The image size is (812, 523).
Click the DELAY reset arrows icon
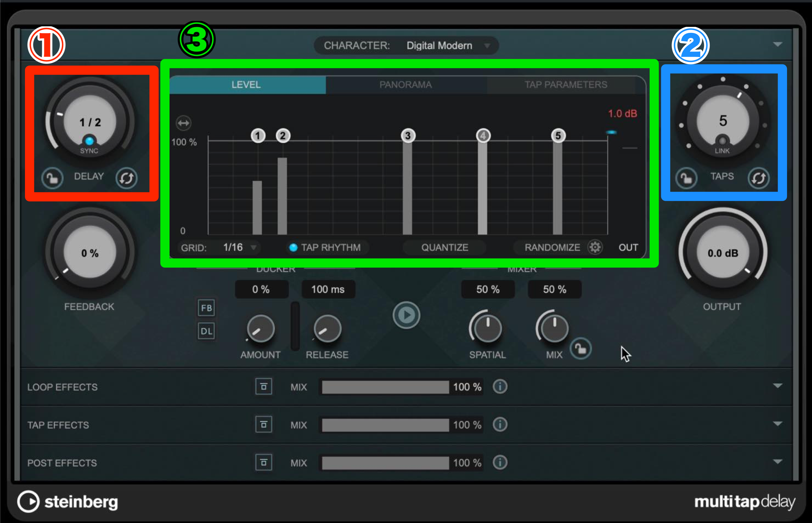[x=126, y=178]
